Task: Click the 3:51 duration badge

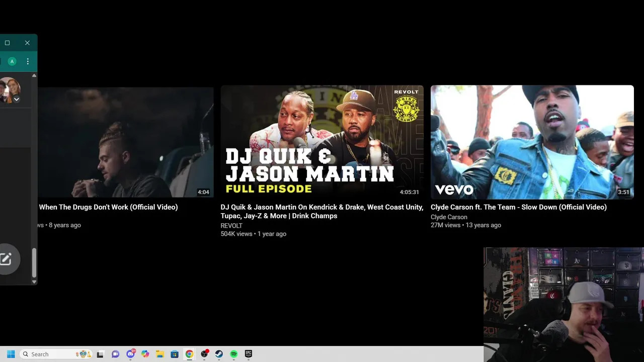Action: click(x=624, y=192)
